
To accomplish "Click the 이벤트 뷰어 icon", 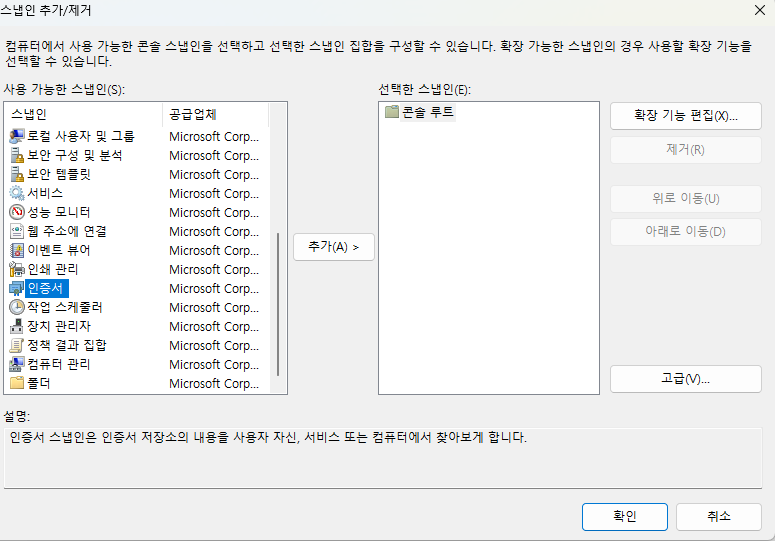I will point(17,250).
